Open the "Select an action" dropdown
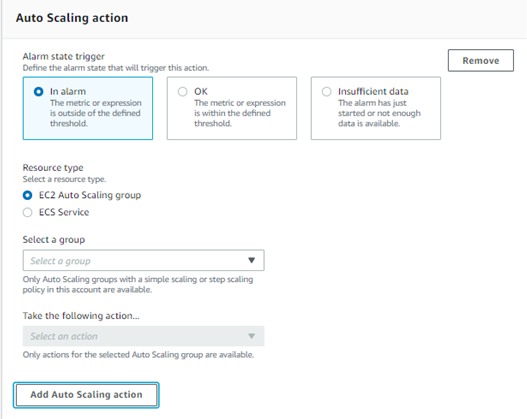The image size is (527, 419). point(144,336)
